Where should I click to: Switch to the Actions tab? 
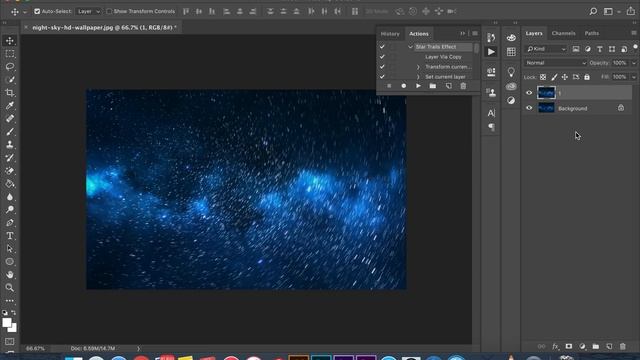point(419,34)
